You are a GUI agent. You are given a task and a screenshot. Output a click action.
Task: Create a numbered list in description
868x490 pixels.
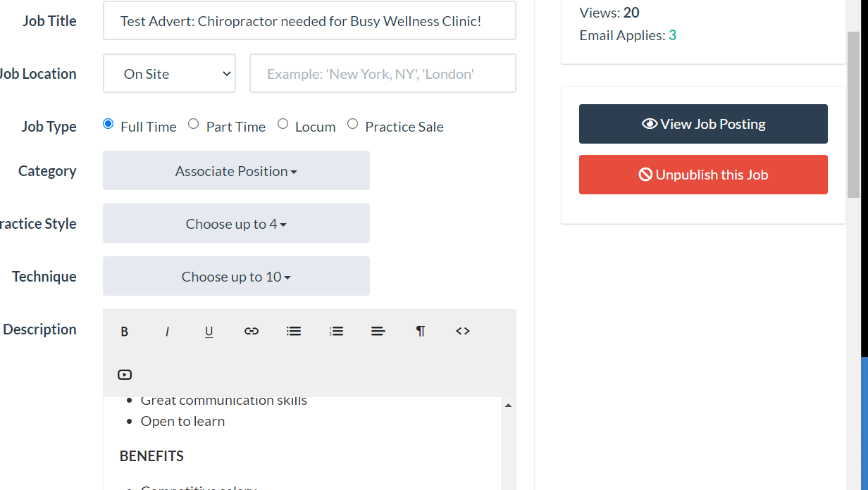[336, 331]
